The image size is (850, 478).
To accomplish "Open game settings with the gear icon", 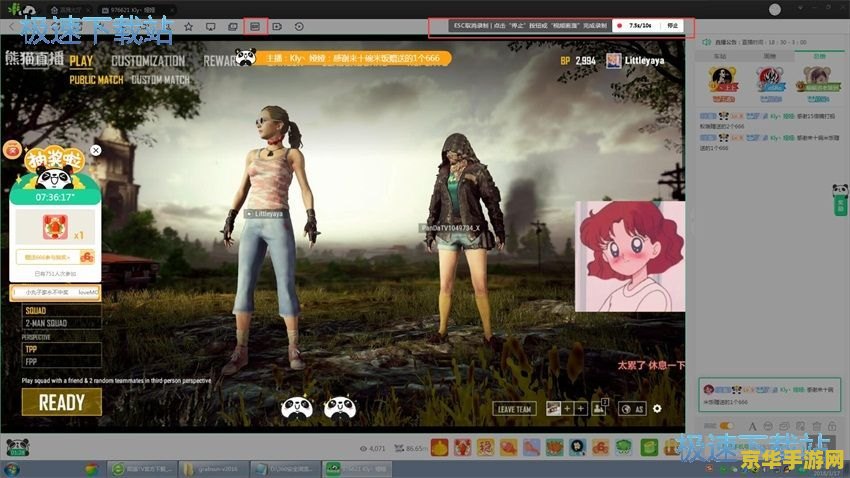I will point(657,409).
